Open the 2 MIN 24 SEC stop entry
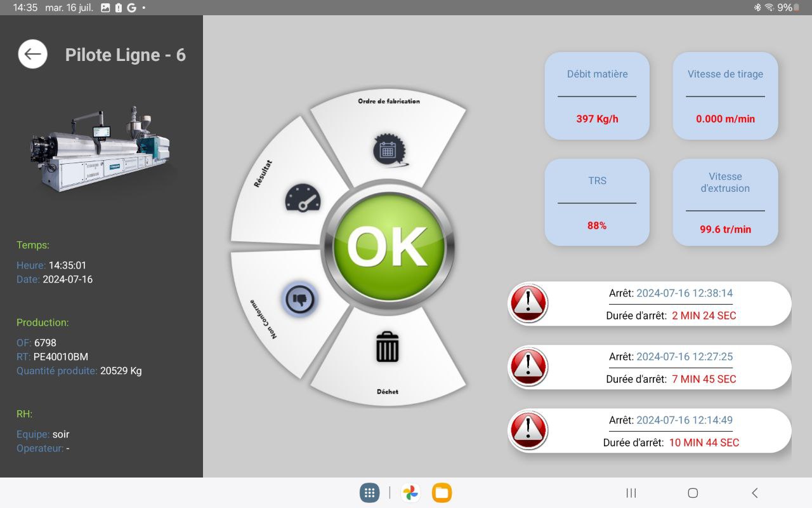This screenshot has height=508, width=812. pos(670,304)
